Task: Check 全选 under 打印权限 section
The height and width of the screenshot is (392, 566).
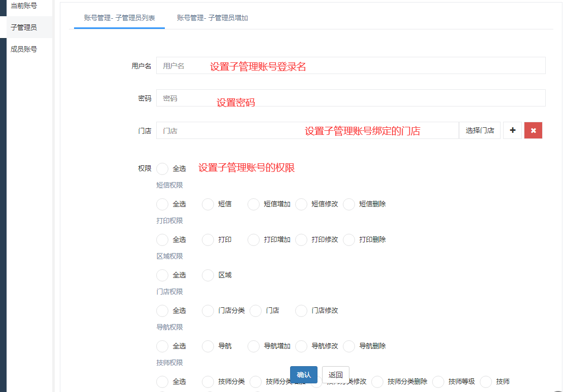Action: [162, 239]
